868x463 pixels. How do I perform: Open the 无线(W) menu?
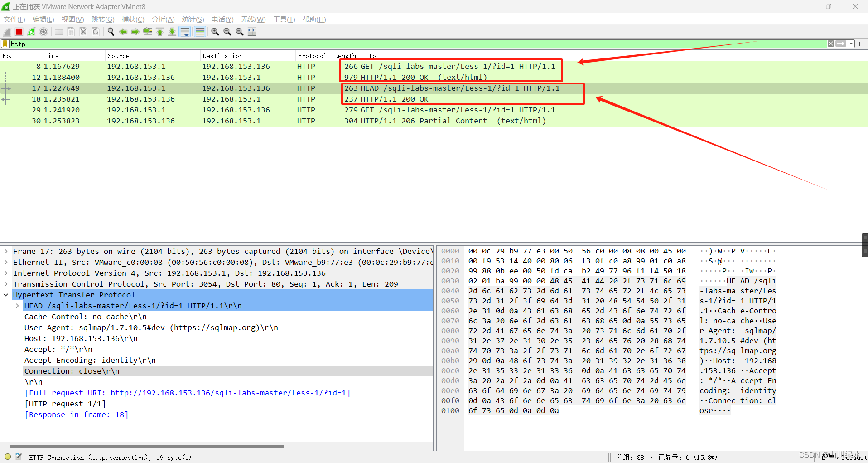coord(253,19)
